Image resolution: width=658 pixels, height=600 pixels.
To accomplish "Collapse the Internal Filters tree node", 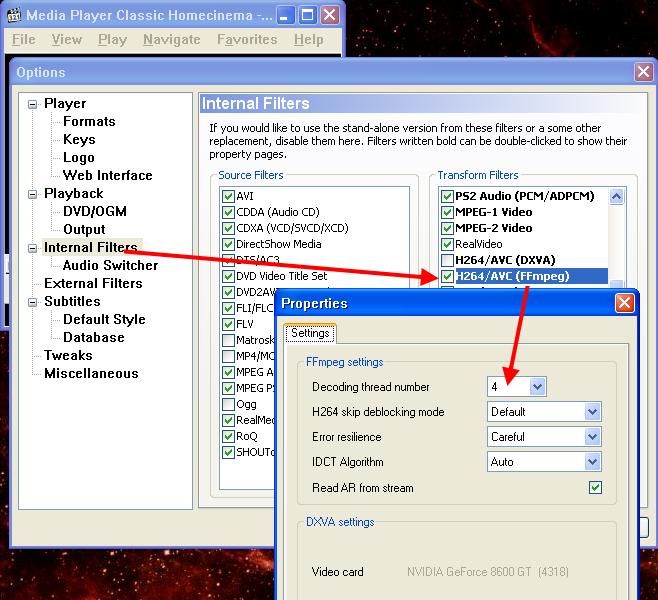I will point(32,248).
